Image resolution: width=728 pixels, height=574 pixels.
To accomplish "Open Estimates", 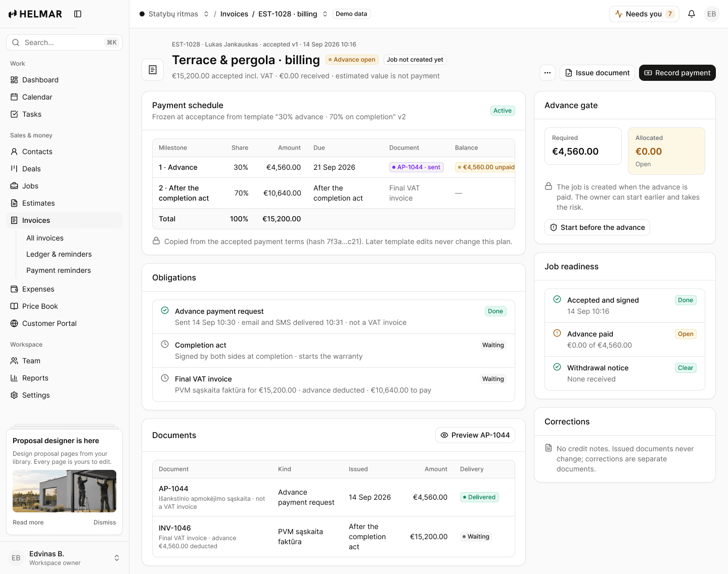I will coord(65,203).
